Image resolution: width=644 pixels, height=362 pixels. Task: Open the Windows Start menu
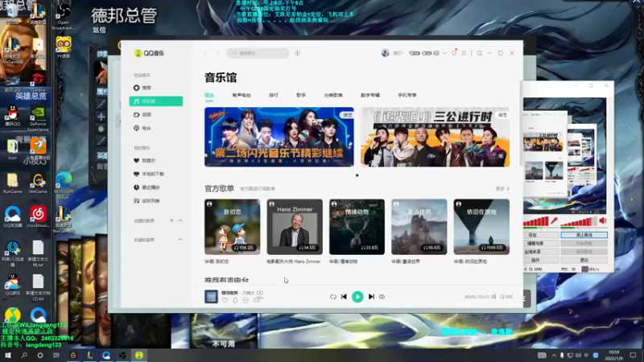tap(7, 356)
